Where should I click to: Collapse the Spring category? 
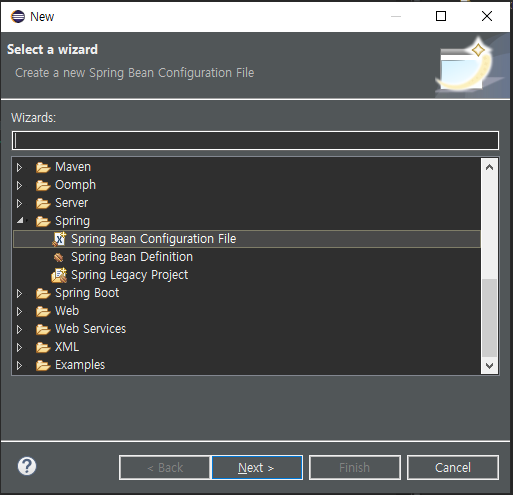coord(20,220)
